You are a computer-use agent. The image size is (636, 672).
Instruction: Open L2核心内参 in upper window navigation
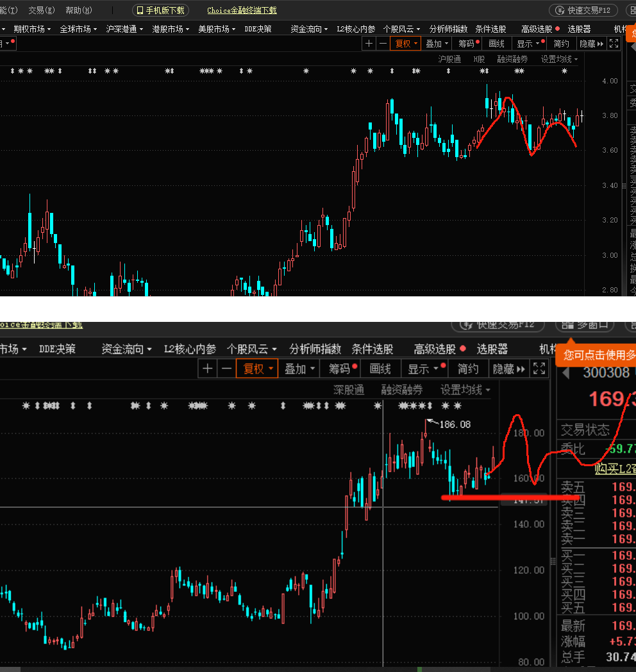(356, 29)
